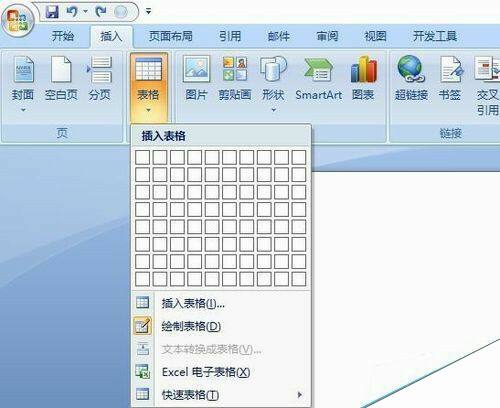This screenshot has width=500, height=408.
Task: Insert a picture with 图片
Action: pos(196,78)
